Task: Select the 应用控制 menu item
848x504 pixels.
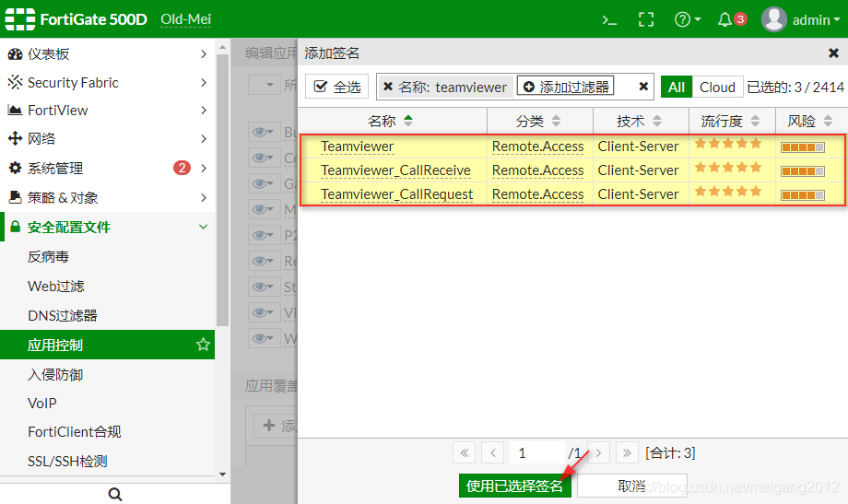Action: point(107,345)
